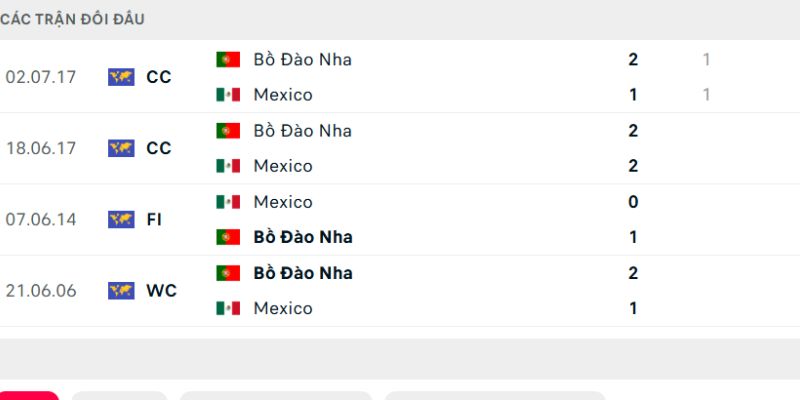Screen dimensions: 800x400
Task: Open Mexico team from the 21.06.06 match
Action: 283,308
